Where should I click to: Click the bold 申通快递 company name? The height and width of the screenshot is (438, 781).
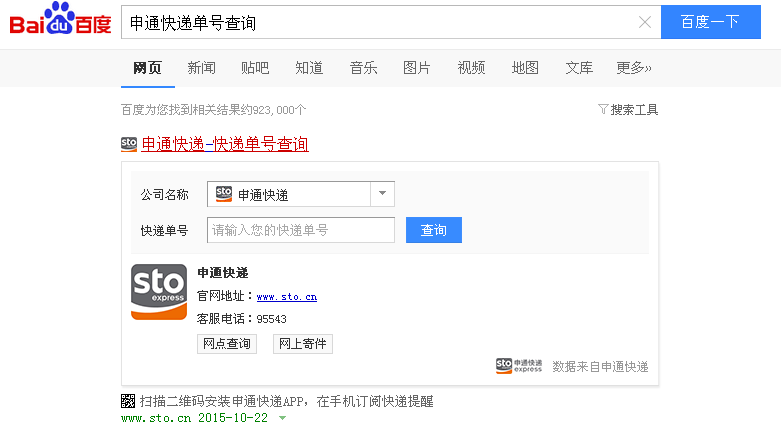223,273
